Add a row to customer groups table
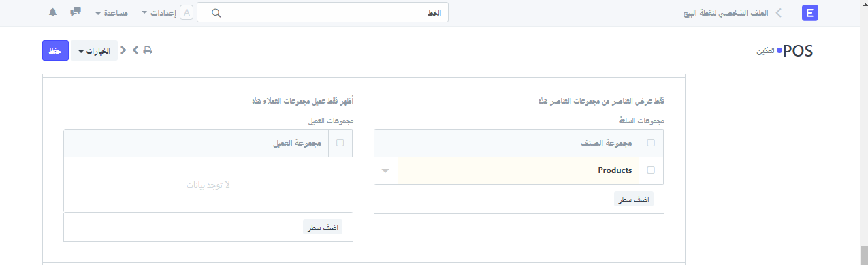 click(x=323, y=228)
